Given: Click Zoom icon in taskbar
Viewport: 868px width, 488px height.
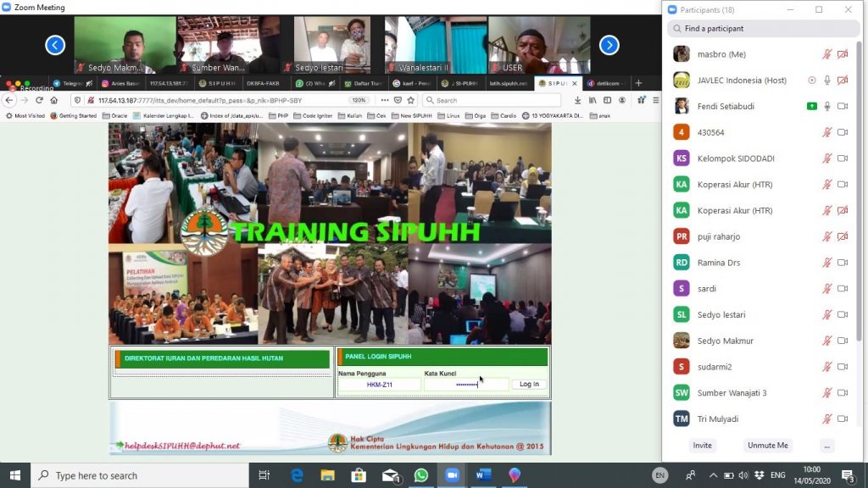Looking at the screenshot, I should point(453,475).
